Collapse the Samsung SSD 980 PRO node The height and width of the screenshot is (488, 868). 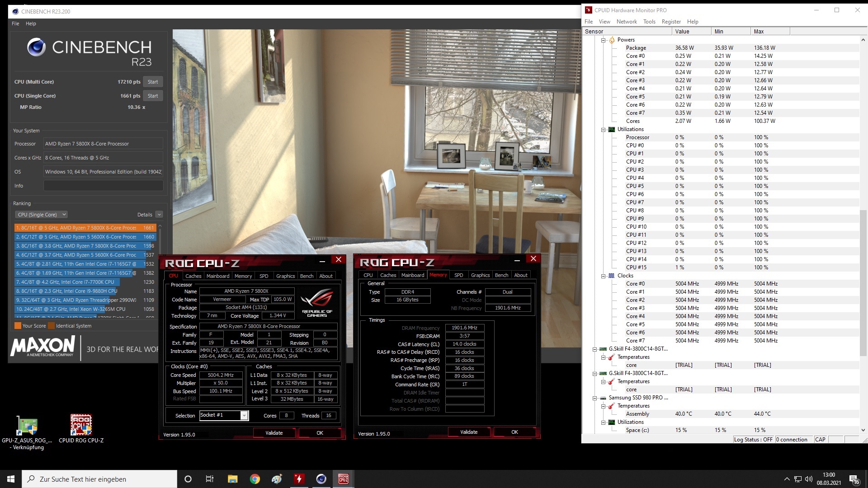pyautogui.click(x=595, y=398)
